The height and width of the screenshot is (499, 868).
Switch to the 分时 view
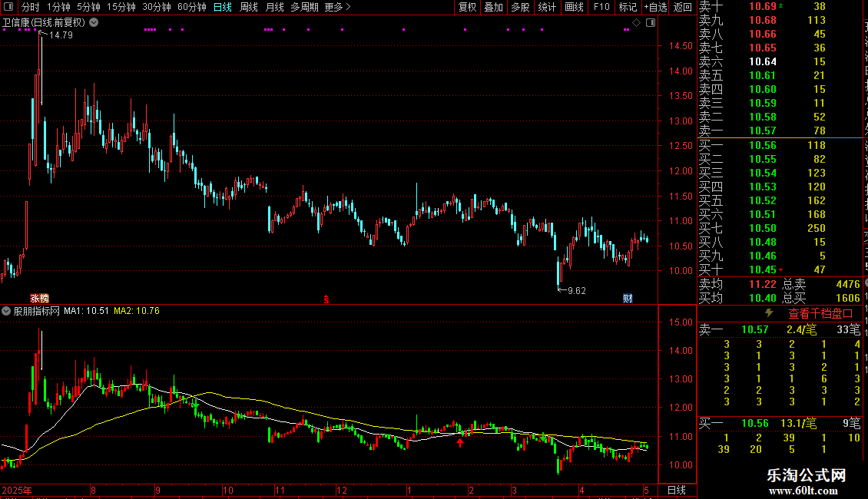point(30,7)
